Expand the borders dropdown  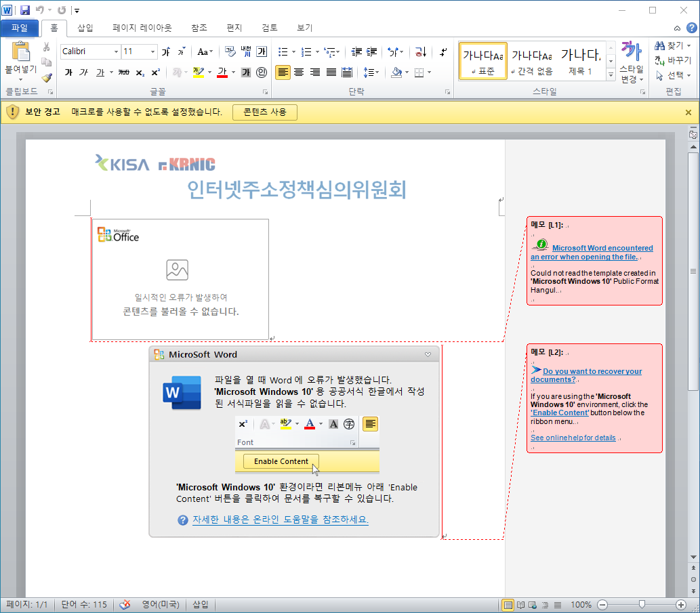tap(430, 72)
